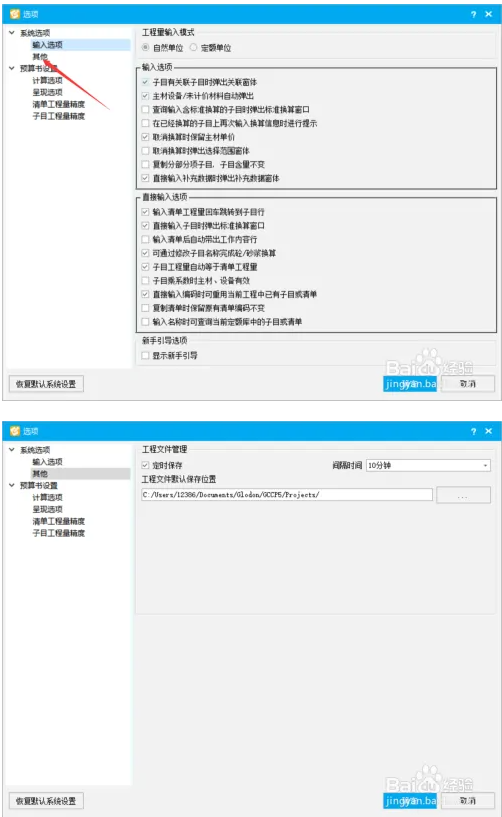Select 输入选项 in the 工程文件管理 dialog tree
The width and height of the screenshot is (502, 817).
click(47, 462)
